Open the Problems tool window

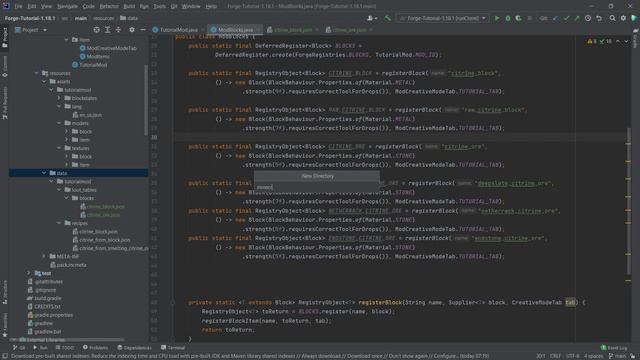point(95,348)
